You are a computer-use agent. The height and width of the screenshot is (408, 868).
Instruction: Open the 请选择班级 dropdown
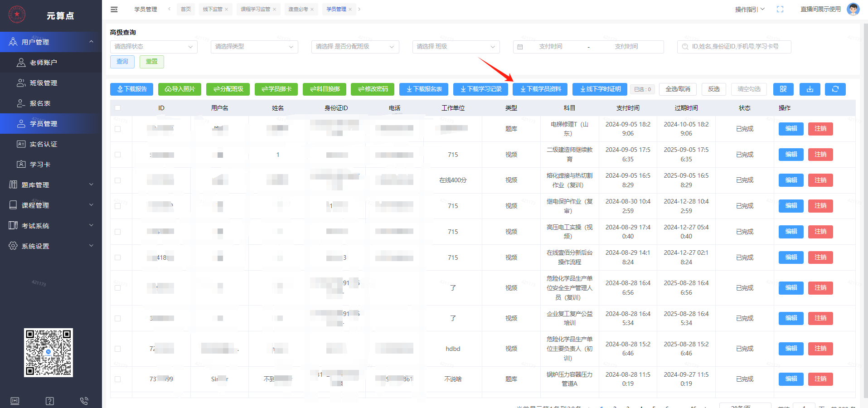[456, 47]
